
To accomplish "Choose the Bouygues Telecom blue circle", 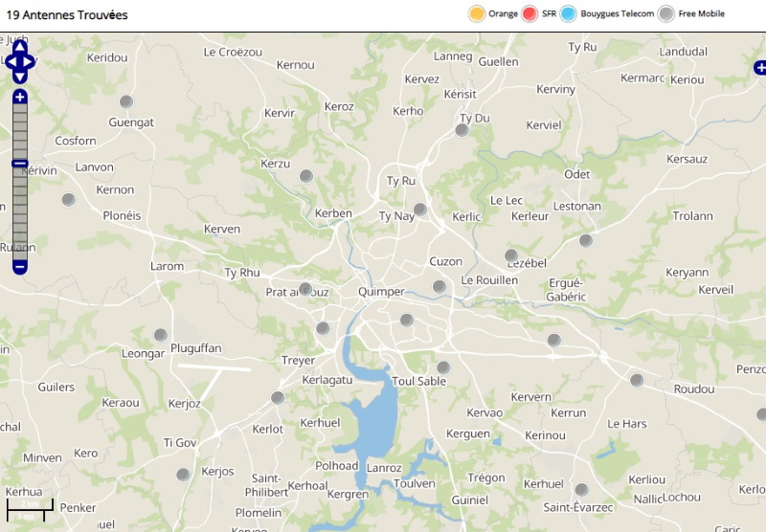I will 569,13.
